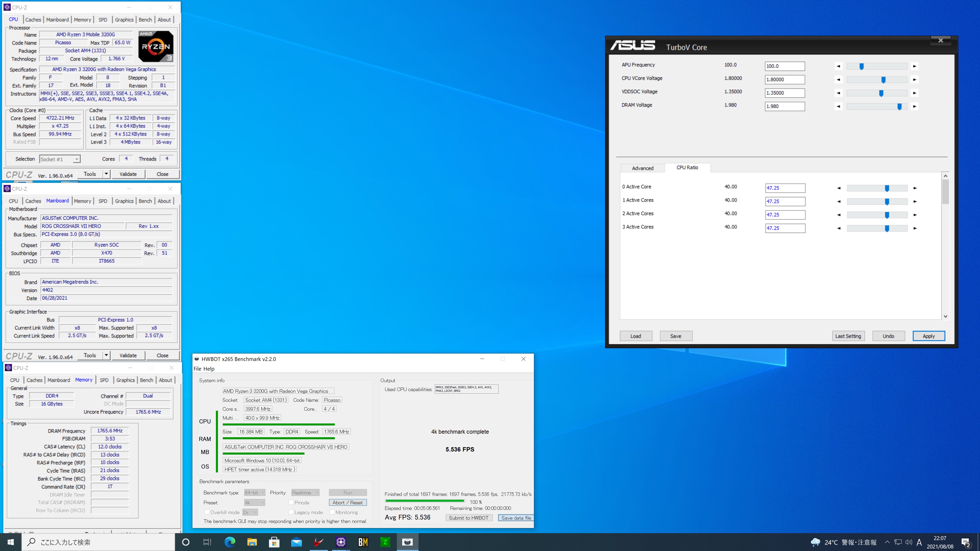This screenshot has height=551, width=980.
Task: Open green Z app on taskbar
Action: click(x=385, y=542)
